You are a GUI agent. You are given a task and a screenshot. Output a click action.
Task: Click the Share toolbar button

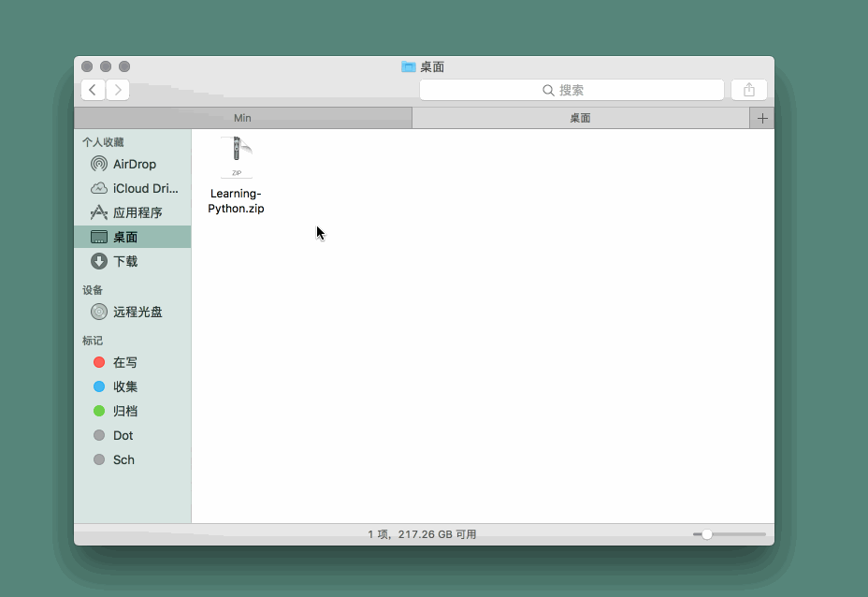pyautogui.click(x=749, y=90)
